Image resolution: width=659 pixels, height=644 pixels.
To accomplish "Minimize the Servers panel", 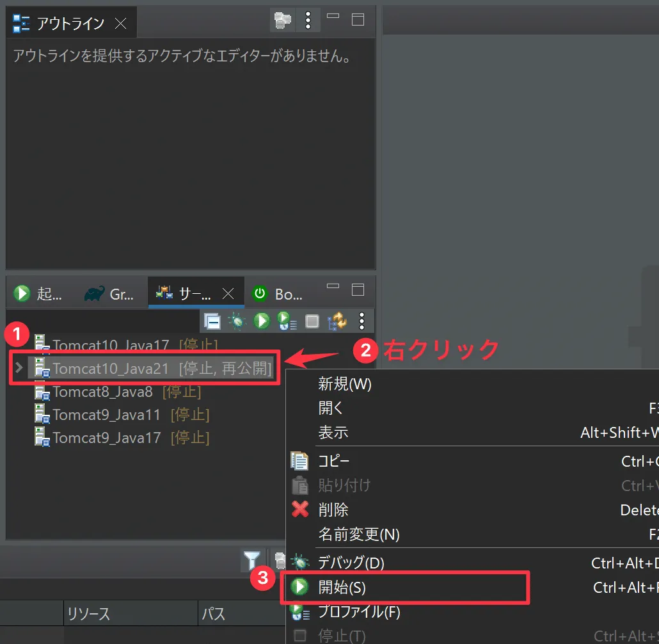I will pyautogui.click(x=333, y=286).
